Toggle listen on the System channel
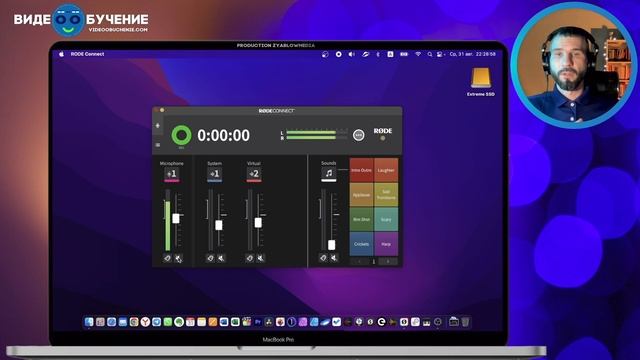The height and width of the screenshot is (360, 640). coord(210,258)
